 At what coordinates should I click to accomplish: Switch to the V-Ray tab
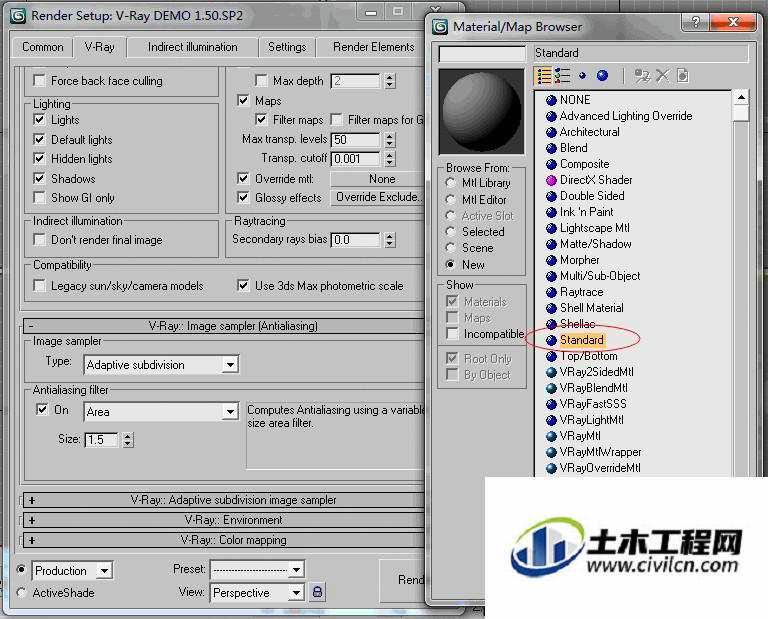[99, 48]
